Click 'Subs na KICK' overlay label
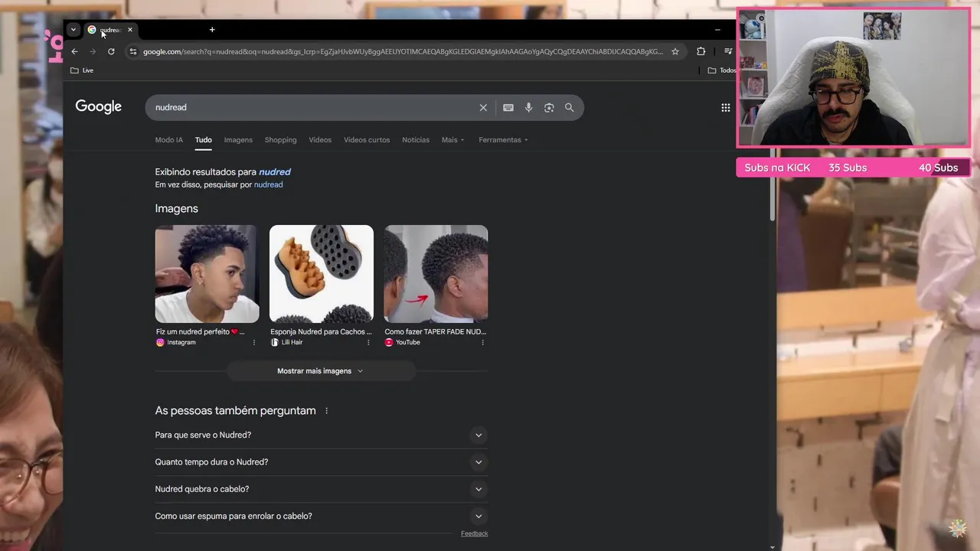Viewport: 980px width, 551px height. tap(777, 168)
